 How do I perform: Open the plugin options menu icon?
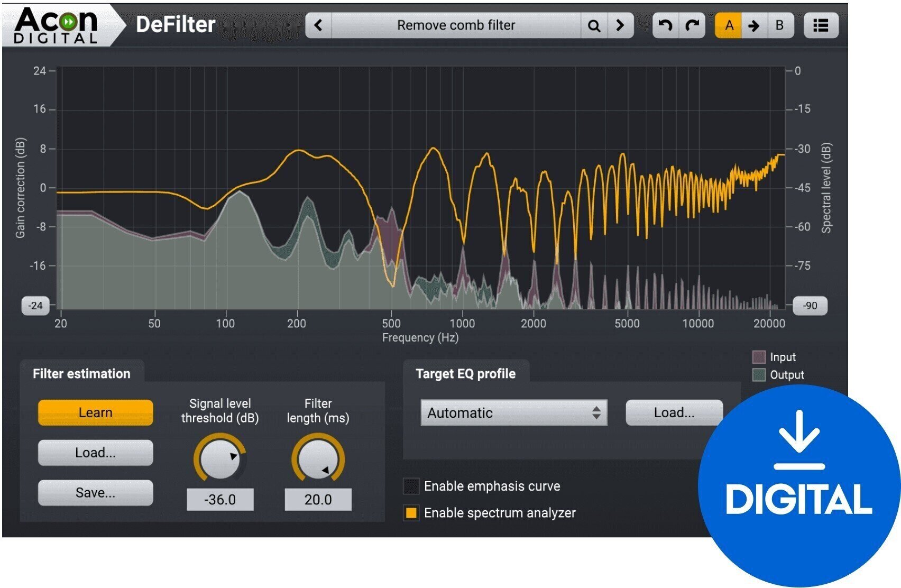(x=821, y=25)
